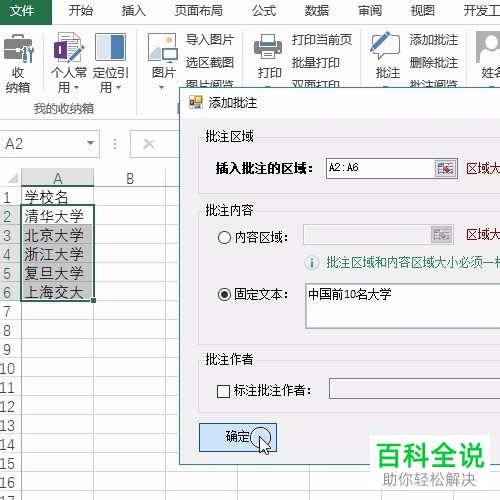Click cell containing 北京大学
The width and height of the screenshot is (500, 500).
point(57,235)
